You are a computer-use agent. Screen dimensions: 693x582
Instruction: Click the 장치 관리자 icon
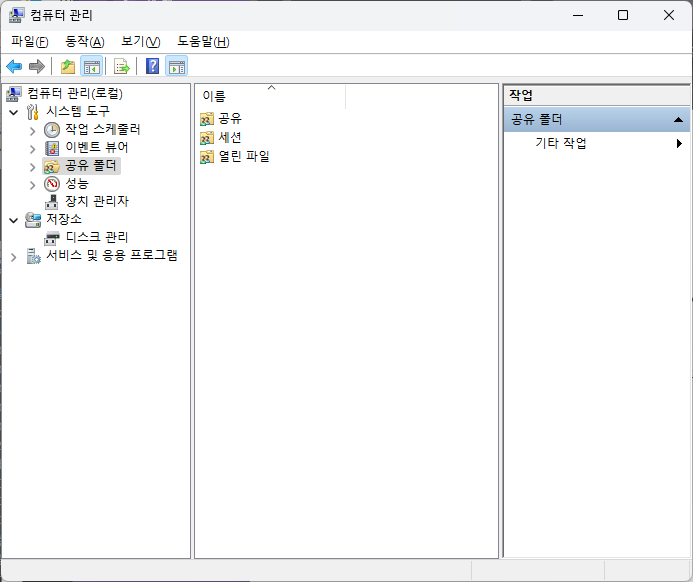(52, 202)
